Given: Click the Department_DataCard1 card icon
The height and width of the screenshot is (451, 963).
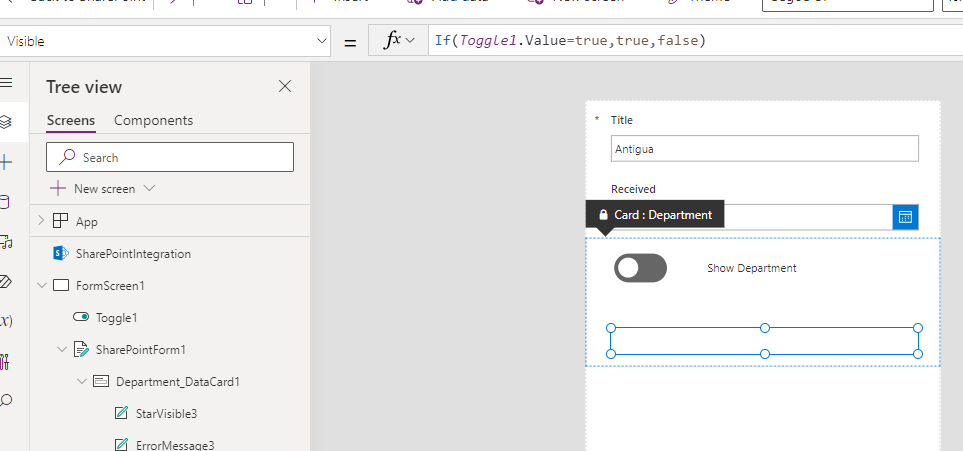Looking at the screenshot, I should [101, 381].
